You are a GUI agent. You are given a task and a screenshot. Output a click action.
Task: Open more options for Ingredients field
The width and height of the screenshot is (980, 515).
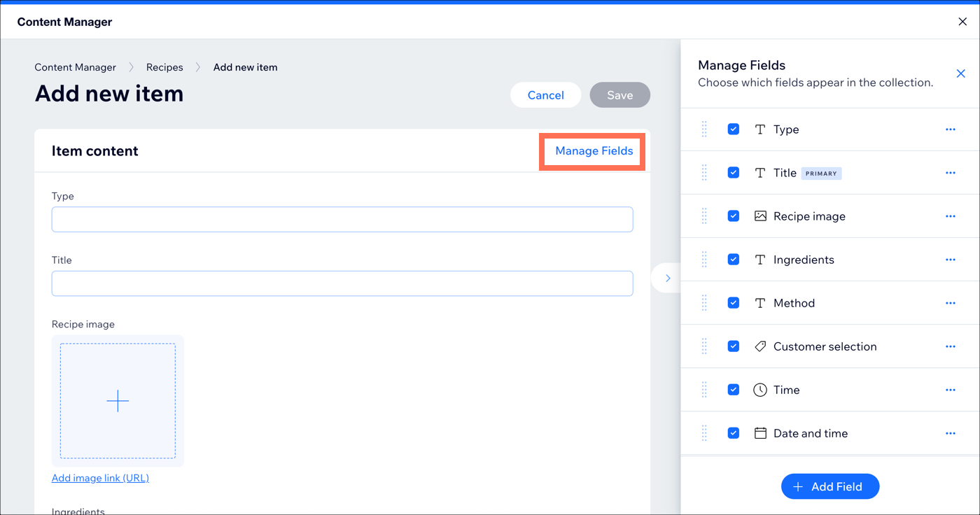(950, 260)
